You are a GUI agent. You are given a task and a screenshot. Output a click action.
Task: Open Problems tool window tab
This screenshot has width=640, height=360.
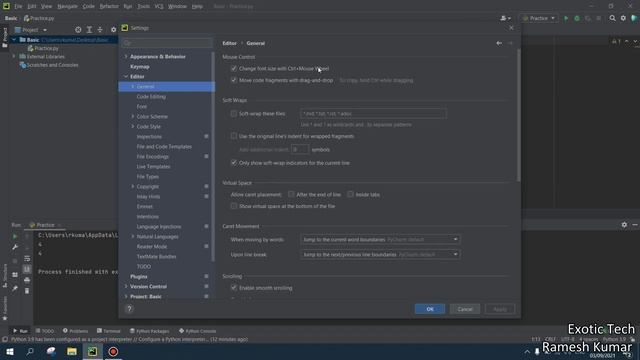click(76, 331)
